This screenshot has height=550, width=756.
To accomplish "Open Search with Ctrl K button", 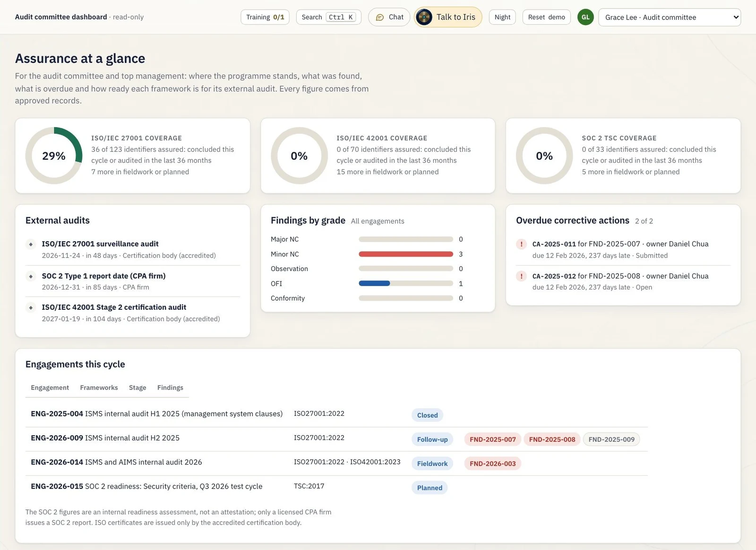I will 328,17.
